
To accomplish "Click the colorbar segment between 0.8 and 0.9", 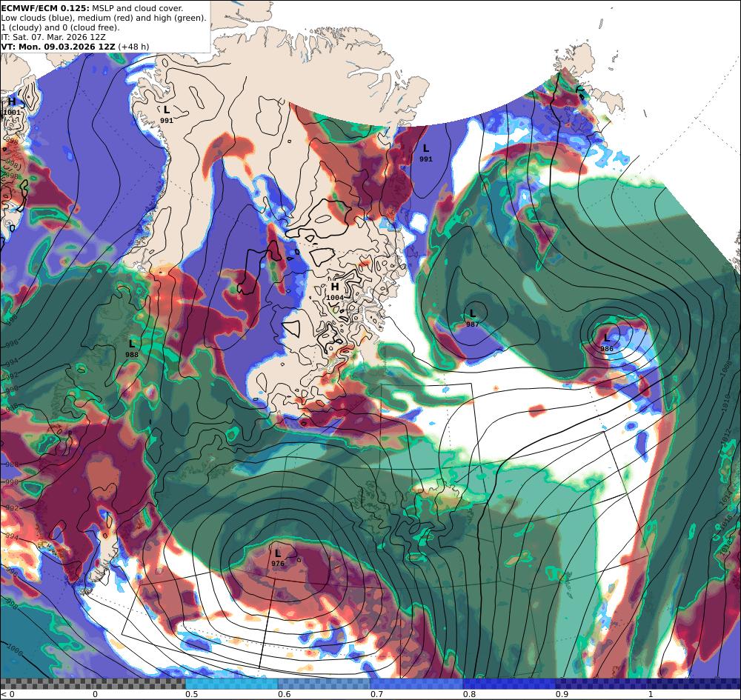I will point(510,684).
